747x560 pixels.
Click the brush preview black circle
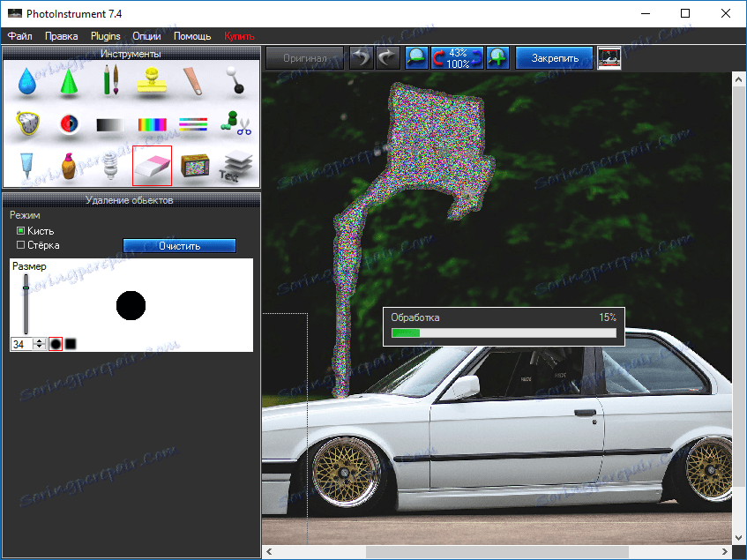(131, 305)
